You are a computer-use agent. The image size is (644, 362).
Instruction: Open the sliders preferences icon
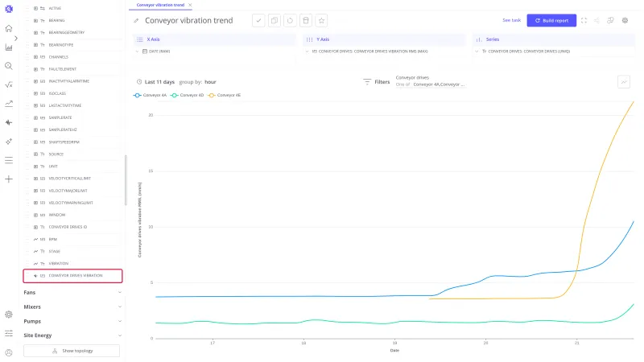click(9, 333)
